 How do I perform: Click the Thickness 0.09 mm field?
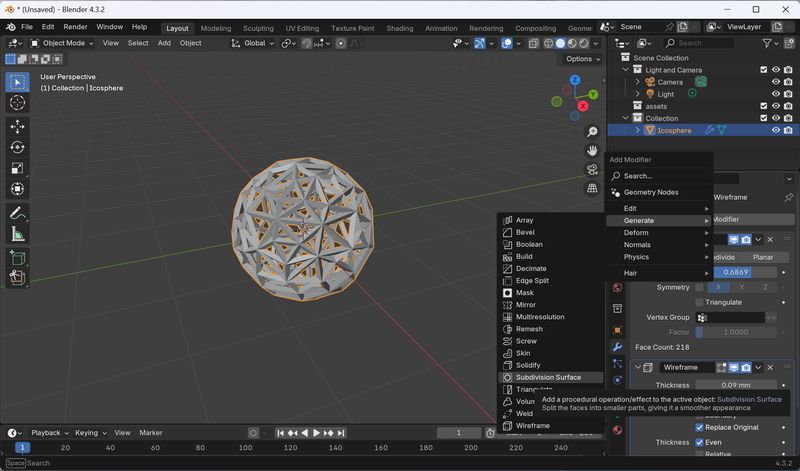(x=736, y=385)
